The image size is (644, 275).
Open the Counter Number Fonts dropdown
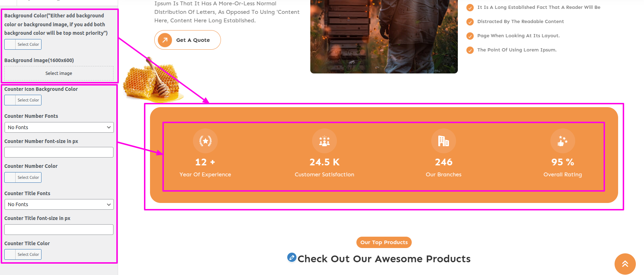pos(59,127)
